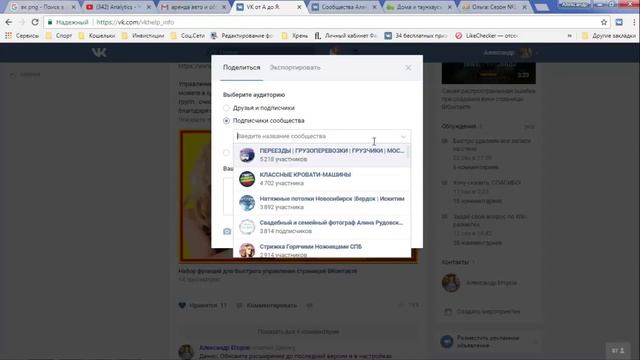This screenshot has height=360, width=640.
Task: Click «Разместить рекламное объявление»
Action: (488, 342)
